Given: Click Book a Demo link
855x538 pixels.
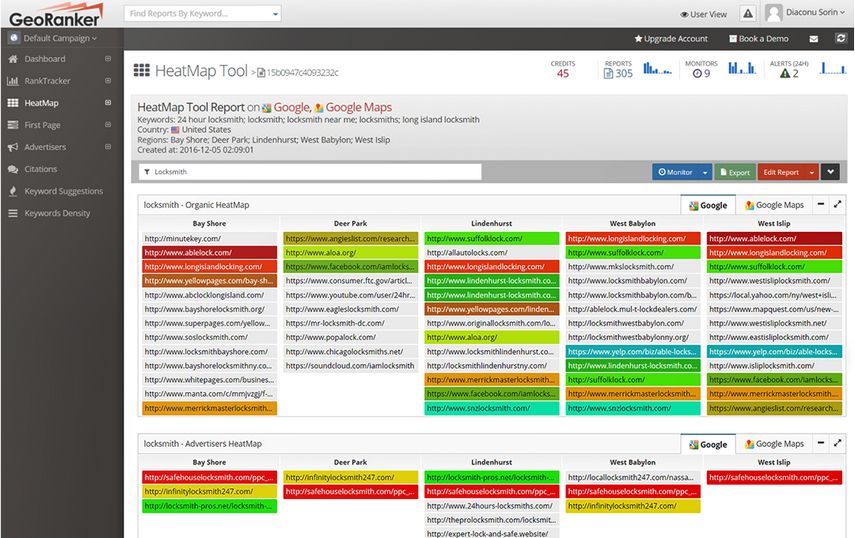Looking at the screenshot, I should pos(759,39).
